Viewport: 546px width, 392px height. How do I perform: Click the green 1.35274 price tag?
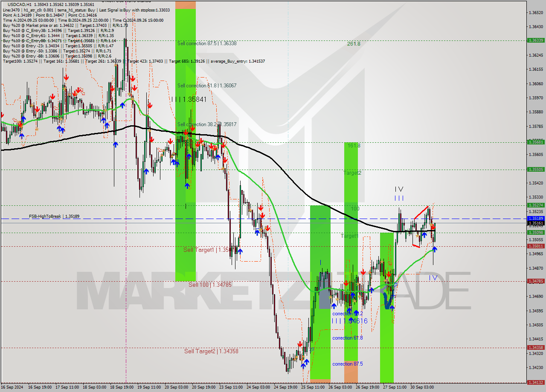point(536,205)
